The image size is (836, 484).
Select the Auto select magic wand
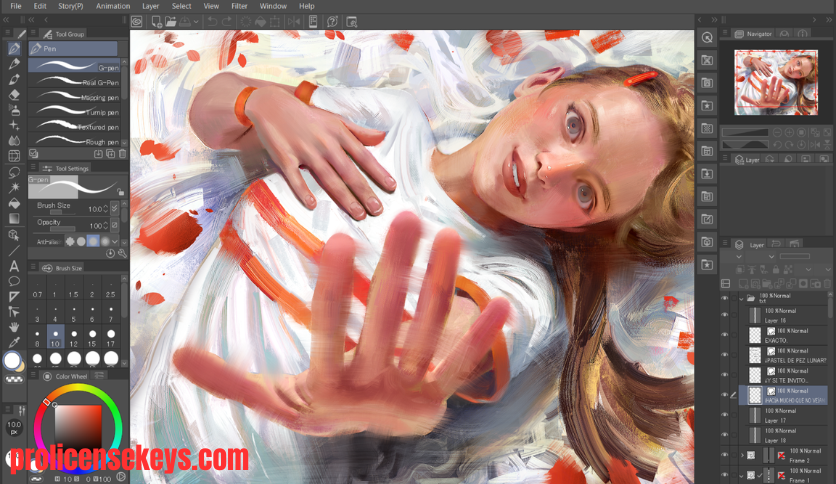click(x=14, y=187)
